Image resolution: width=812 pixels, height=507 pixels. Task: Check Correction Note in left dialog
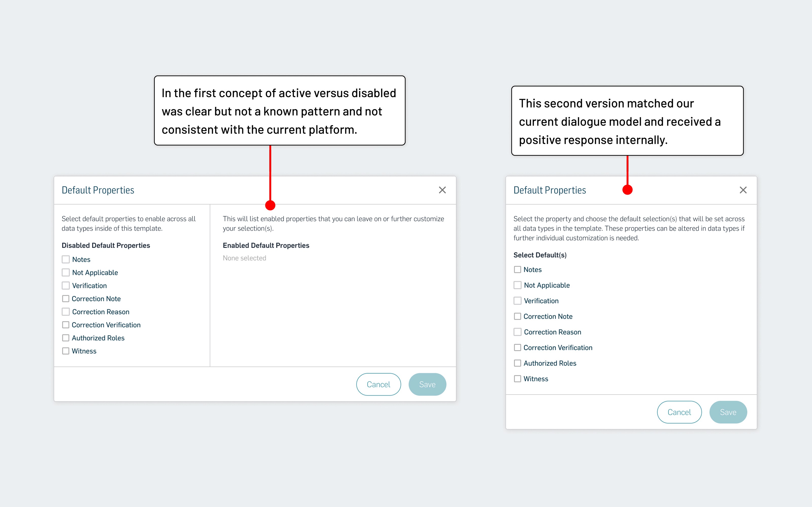66,299
